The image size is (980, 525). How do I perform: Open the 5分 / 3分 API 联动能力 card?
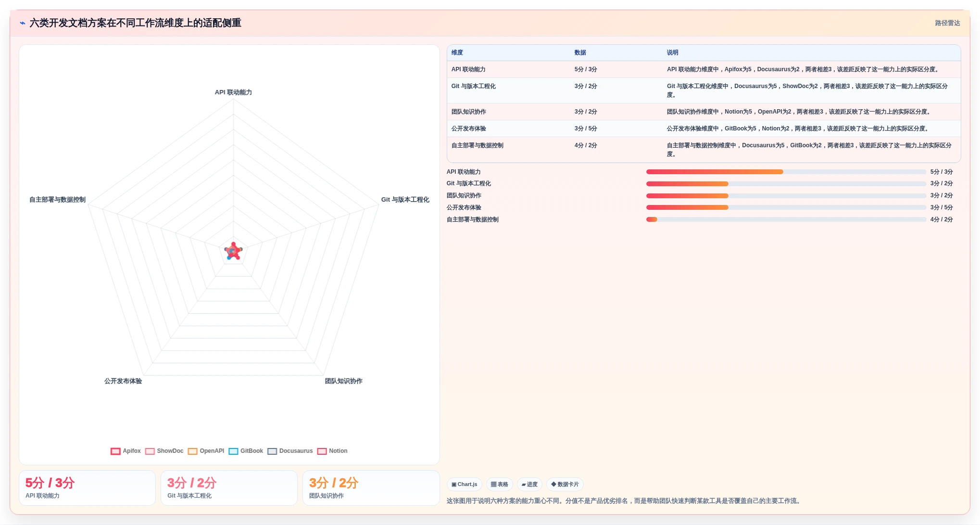87,488
